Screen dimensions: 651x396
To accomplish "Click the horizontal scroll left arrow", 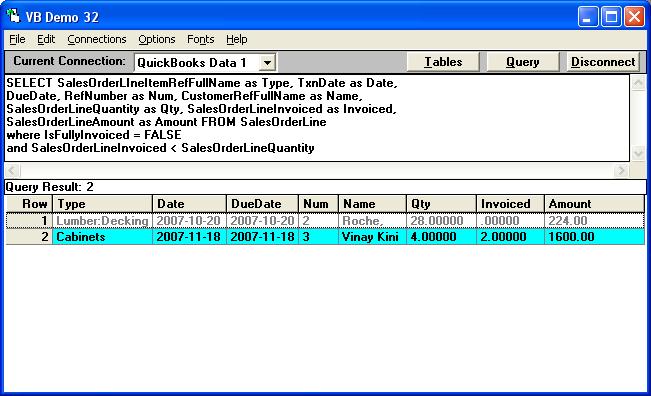I will (x=12, y=170).
